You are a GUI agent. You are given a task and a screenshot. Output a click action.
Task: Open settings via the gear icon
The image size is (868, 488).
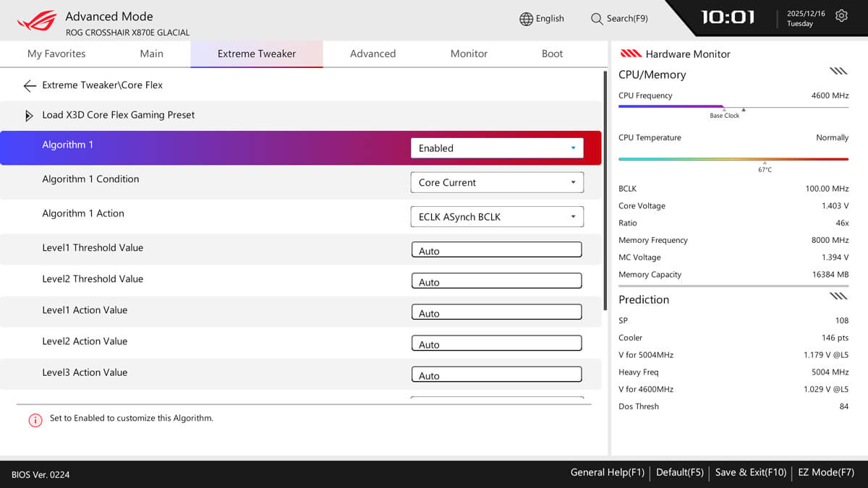[x=841, y=16]
